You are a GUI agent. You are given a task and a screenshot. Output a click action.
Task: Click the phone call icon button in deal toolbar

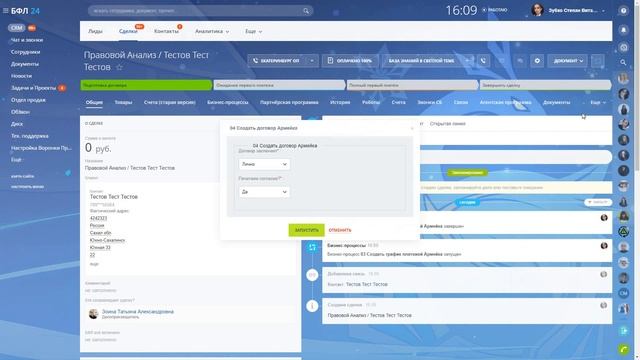pyautogui.click(x=483, y=61)
